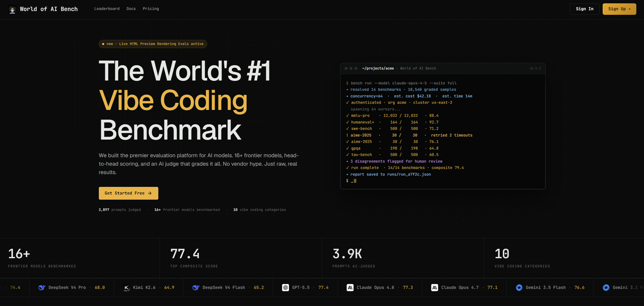Click report saved to runs/run_a7f2c.json line

coord(388,174)
